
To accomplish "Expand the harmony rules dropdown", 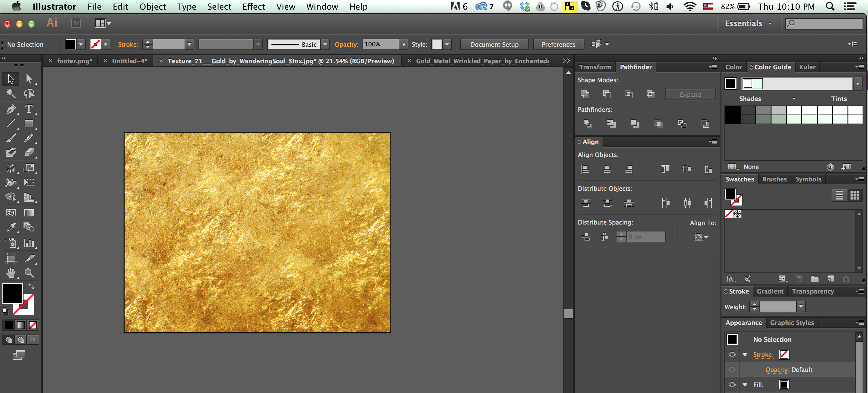I will click(x=857, y=83).
